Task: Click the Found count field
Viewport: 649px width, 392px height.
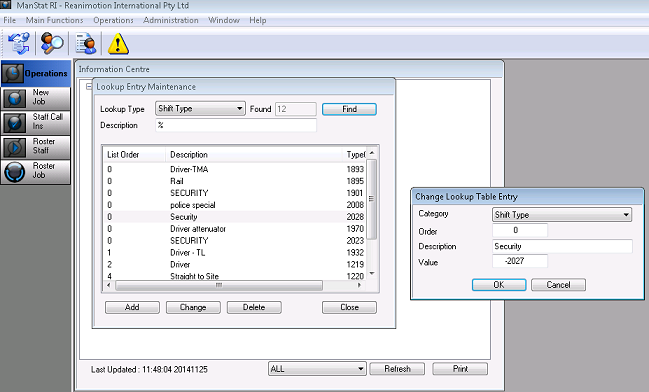Action: [296, 109]
